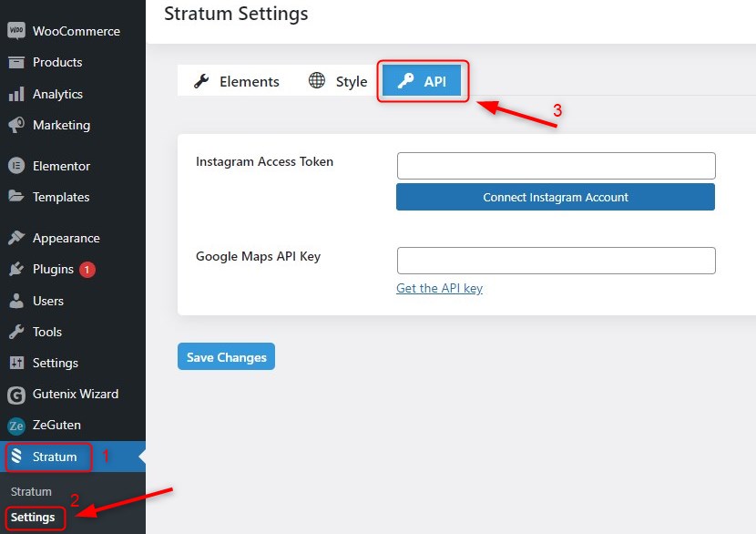Viewport: 756px width, 534px height.
Task: Focus the Instagram Access Token field
Action: coord(556,166)
